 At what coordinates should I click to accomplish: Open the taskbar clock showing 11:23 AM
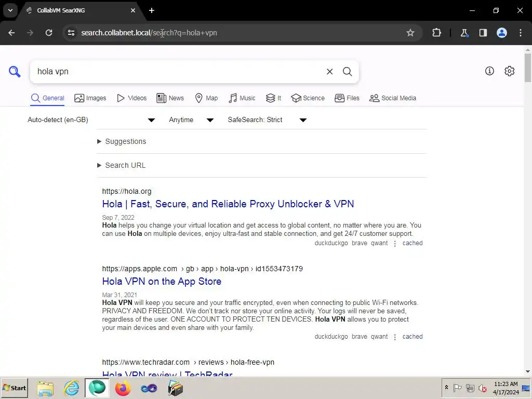(x=506, y=388)
